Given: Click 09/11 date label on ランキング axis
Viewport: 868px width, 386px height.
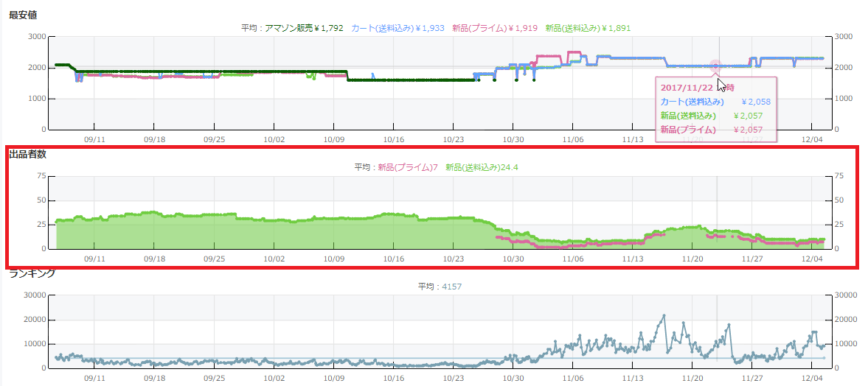Looking at the screenshot, I should [x=94, y=379].
